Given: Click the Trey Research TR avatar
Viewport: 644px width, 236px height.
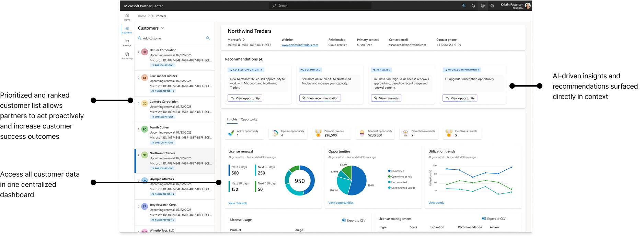Looking at the screenshot, I should coord(145,206).
